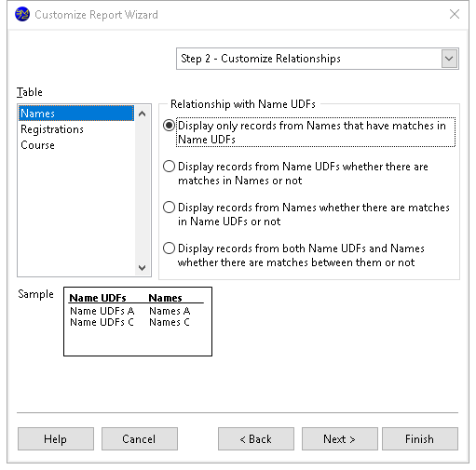The width and height of the screenshot is (476, 470).
Task: Click the Help button
Action: coord(56,438)
